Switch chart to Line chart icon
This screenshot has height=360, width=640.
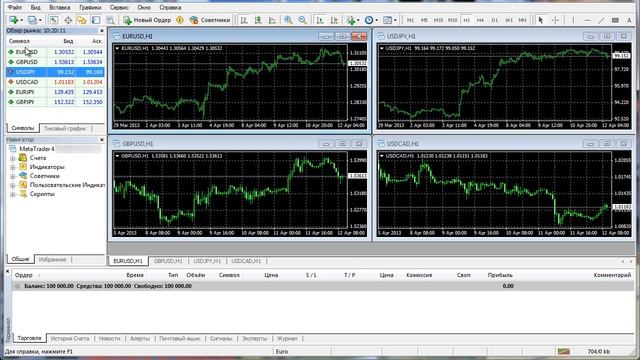(272, 20)
